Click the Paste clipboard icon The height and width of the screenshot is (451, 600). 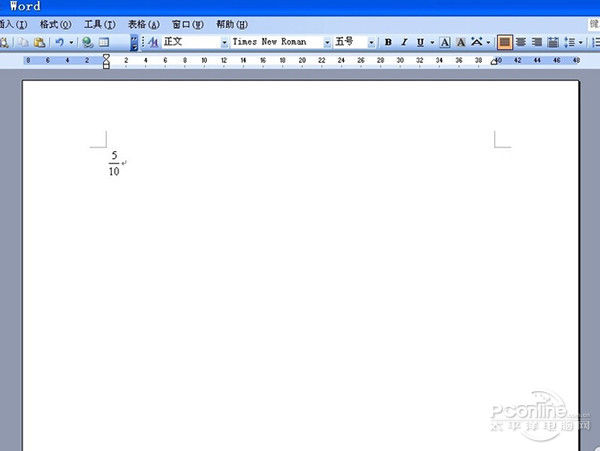(x=40, y=42)
